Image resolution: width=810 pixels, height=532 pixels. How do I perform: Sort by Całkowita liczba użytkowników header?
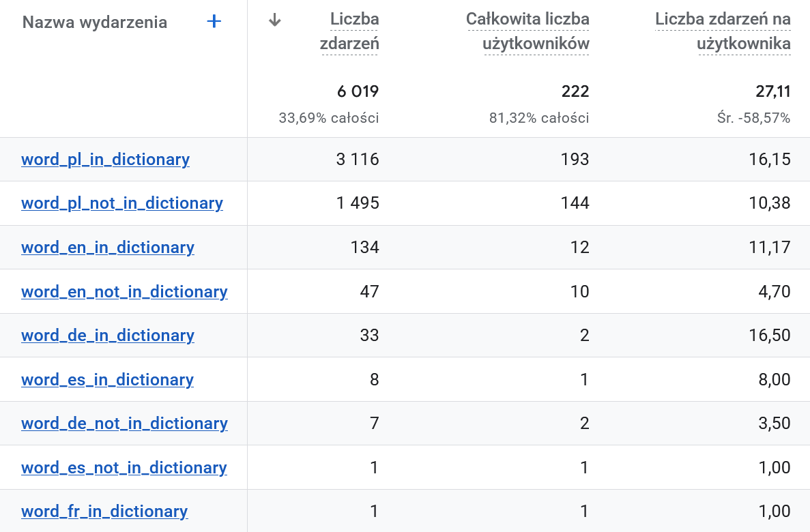pyautogui.click(x=527, y=31)
